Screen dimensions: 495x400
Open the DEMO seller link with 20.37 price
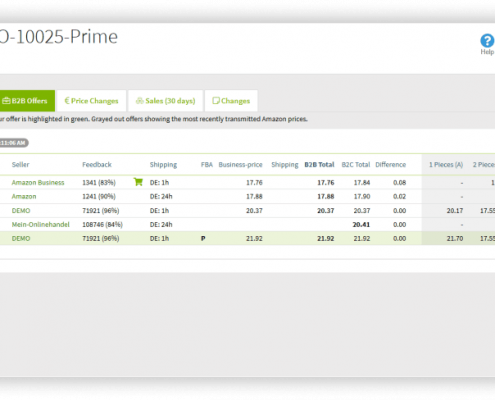point(21,211)
